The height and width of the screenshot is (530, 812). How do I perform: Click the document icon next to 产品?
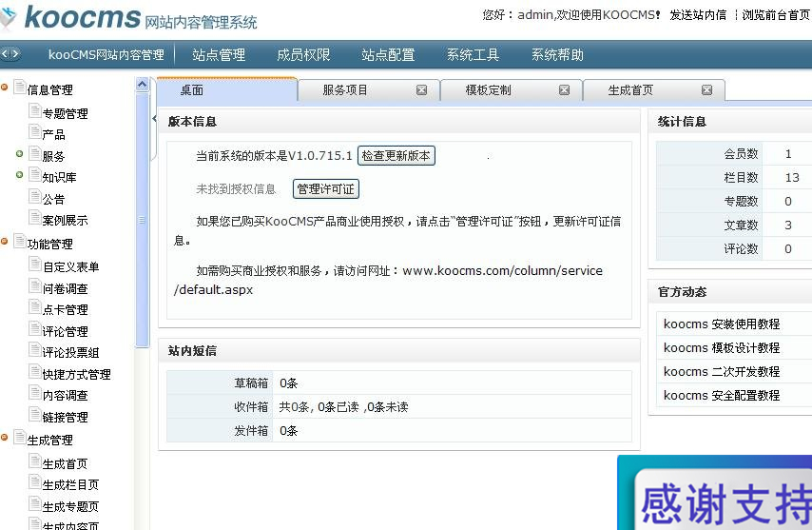click(x=34, y=132)
